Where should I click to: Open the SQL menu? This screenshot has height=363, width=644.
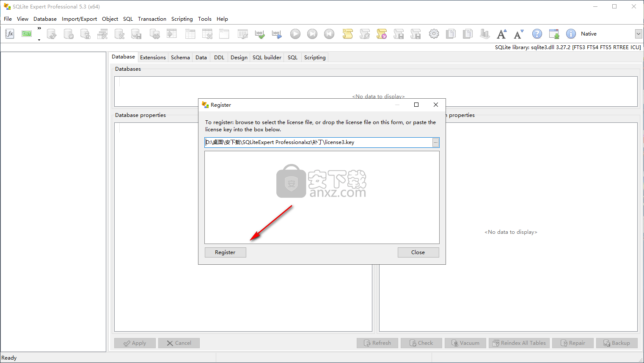[x=128, y=19]
